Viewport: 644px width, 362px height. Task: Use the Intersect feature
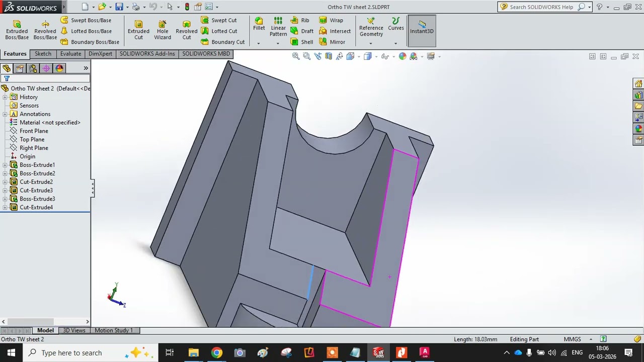click(335, 31)
